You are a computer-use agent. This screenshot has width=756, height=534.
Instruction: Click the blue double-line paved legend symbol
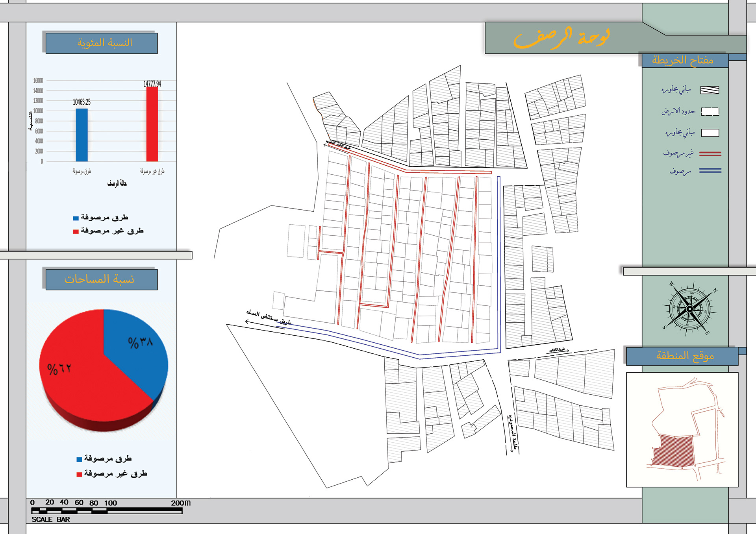[710, 171]
